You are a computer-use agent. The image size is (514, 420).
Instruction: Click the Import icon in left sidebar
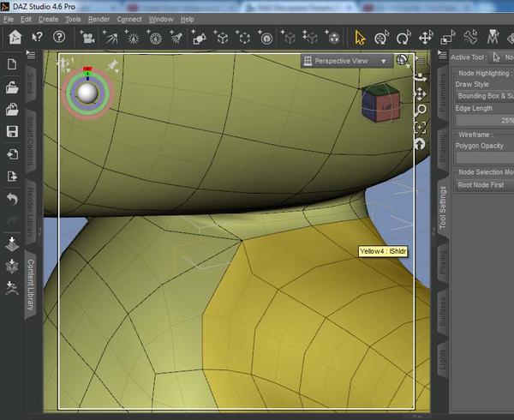(x=12, y=154)
